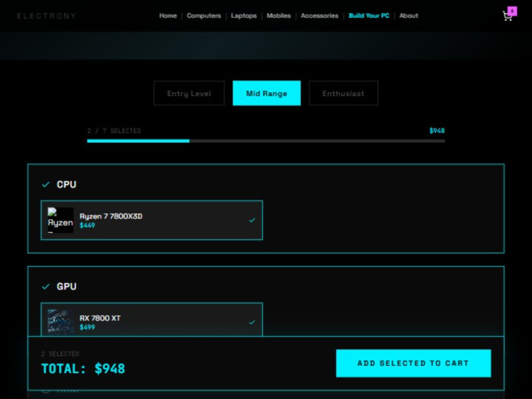Image resolution: width=532 pixels, height=399 pixels.
Task: Select the Mid Range tier
Action: tap(267, 93)
